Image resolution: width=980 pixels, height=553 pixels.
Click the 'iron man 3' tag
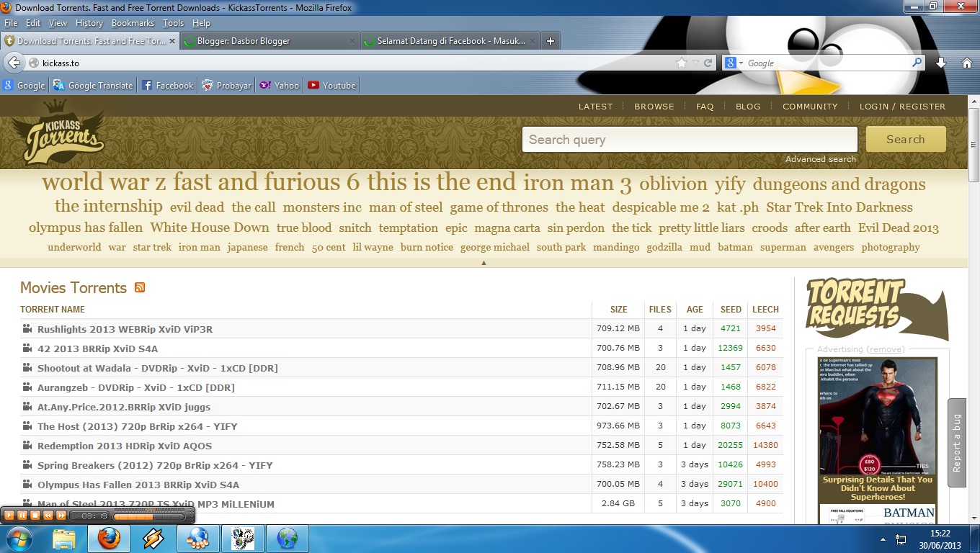pos(577,183)
